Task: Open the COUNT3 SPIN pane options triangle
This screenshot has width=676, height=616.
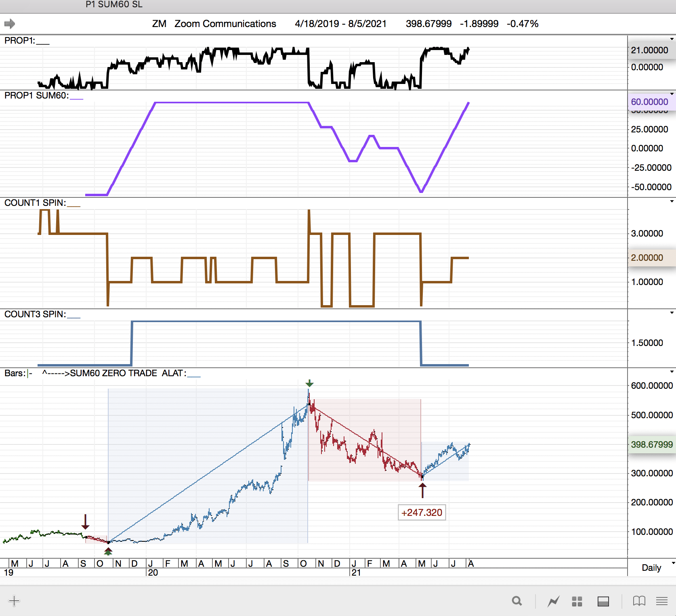Action: pos(672,313)
